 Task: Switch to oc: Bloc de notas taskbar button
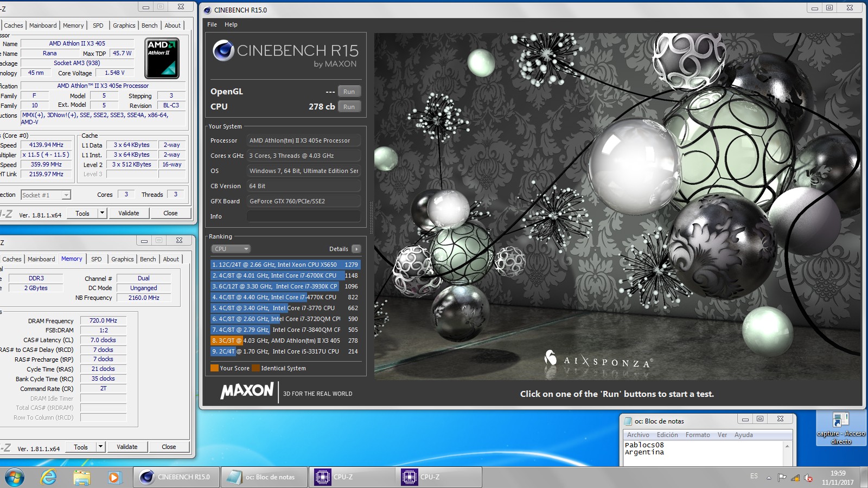coord(264,477)
